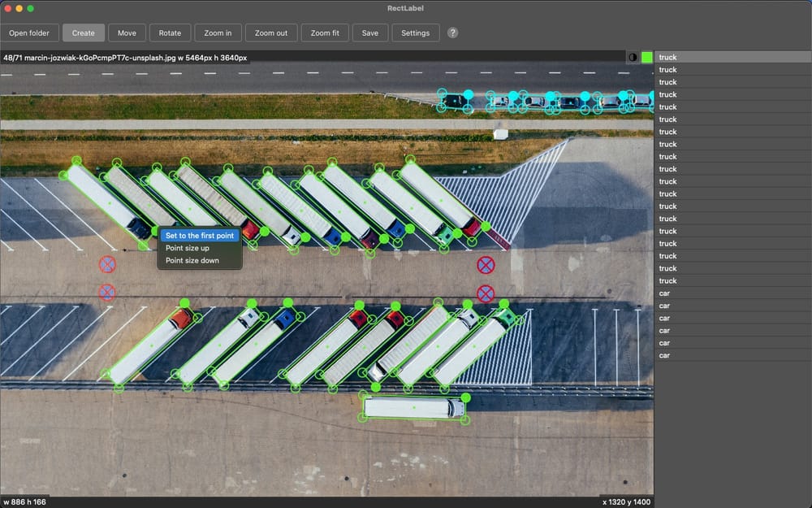Choose 'Point size up' from context menu

click(188, 248)
